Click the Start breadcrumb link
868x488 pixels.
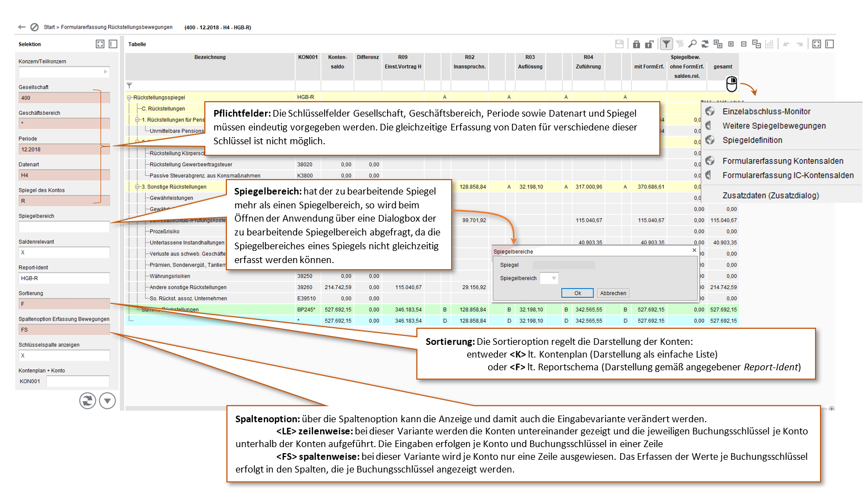[49, 27]
